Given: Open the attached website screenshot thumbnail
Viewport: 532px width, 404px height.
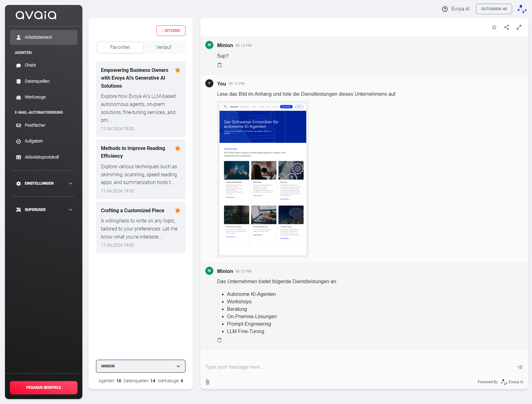Looking at the screenshot, I should (x=263, y=179).
